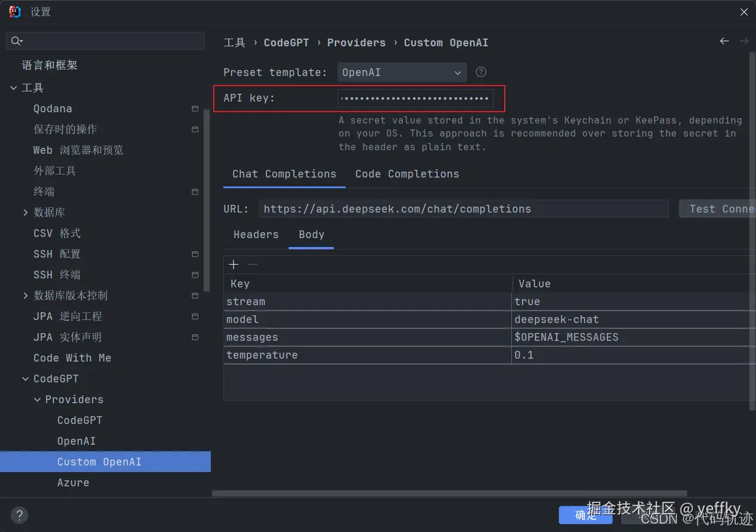Click the back arrow navigation icon
Viewport: 756px width, 532px height.
coord(724,41)
